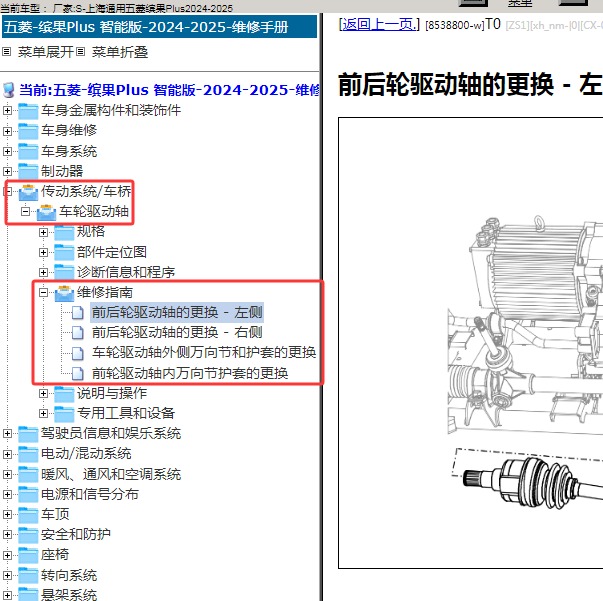This screenshot has width=603, height=601.
Task: Click the 转向系统 folder icon
Action: 28,575
